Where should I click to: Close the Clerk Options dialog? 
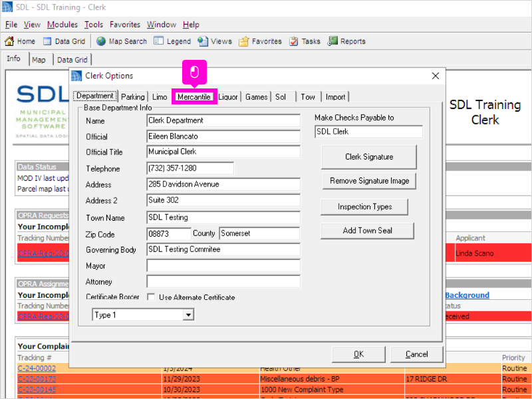(x=436, y=76)
